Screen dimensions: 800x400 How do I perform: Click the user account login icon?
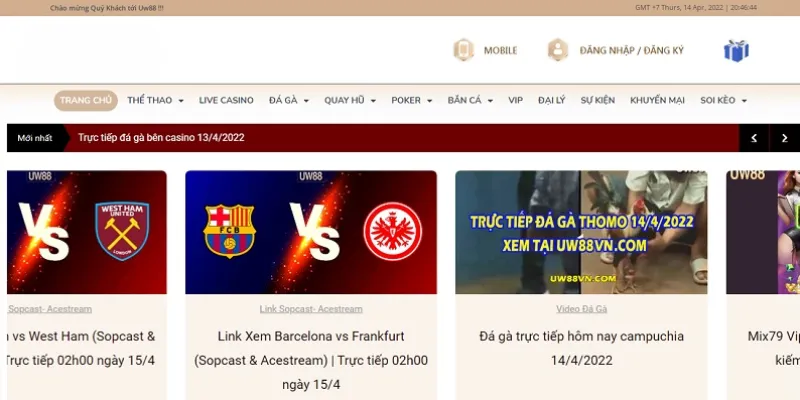tap(558, 50)
